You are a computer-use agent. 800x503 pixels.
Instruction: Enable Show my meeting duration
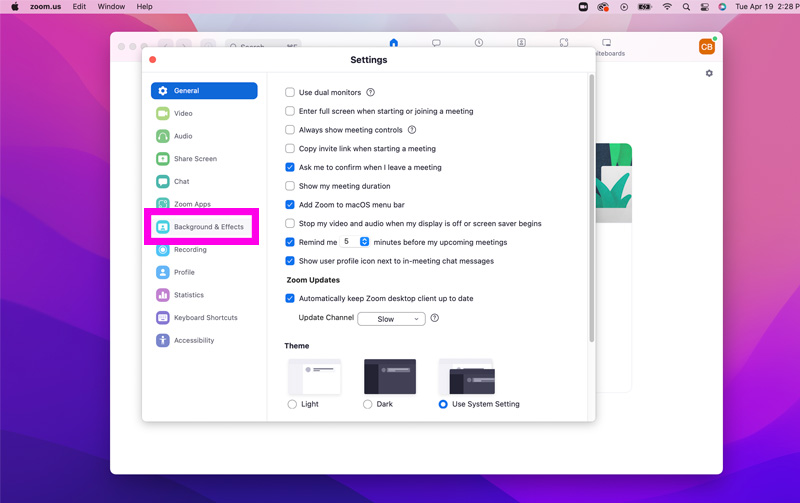290,186
